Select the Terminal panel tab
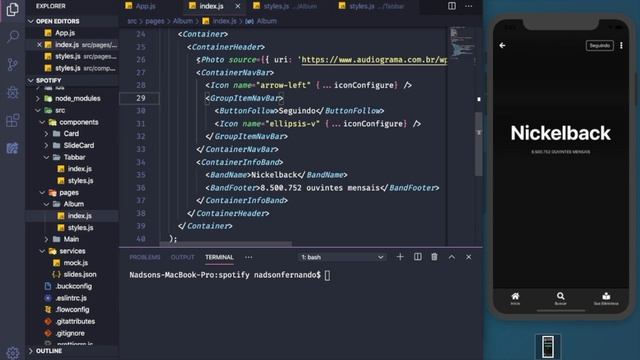 click(219, 257)
